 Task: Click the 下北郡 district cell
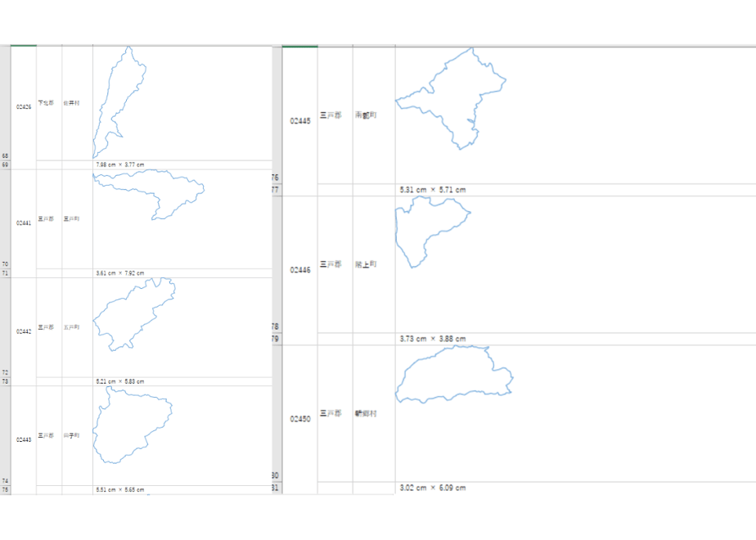click(x=49, y=103)
